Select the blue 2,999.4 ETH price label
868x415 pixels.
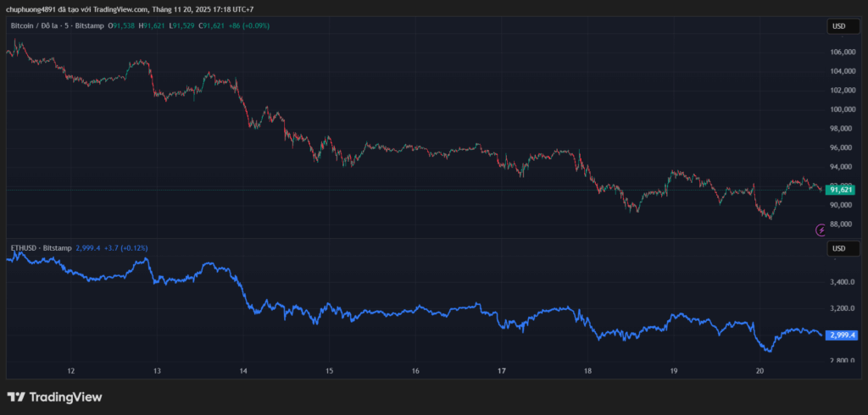point(842,335)
